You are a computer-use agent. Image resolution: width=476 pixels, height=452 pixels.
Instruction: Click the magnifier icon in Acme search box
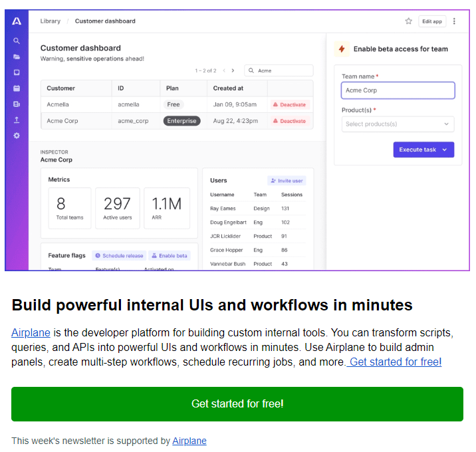point(251,70)
